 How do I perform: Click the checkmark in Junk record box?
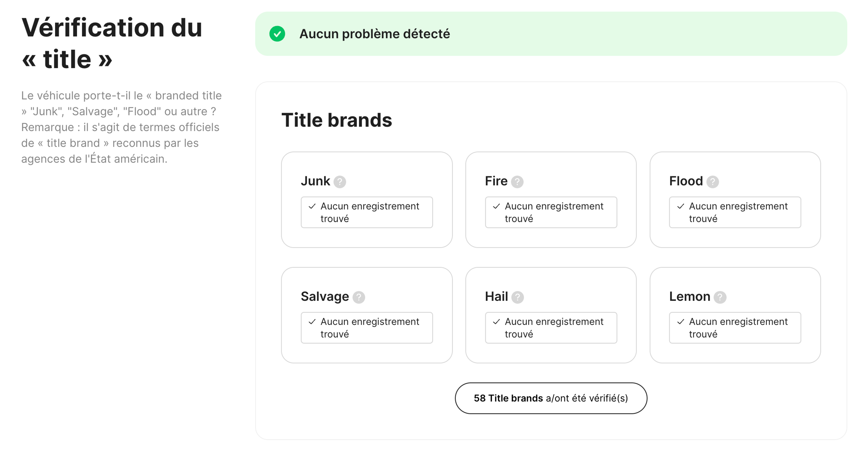(312, 206)
